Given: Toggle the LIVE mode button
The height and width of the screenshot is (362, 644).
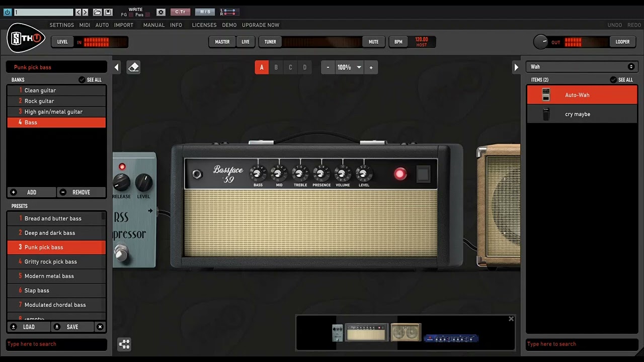Looking at the screenshot, I should tap(246, 42).
